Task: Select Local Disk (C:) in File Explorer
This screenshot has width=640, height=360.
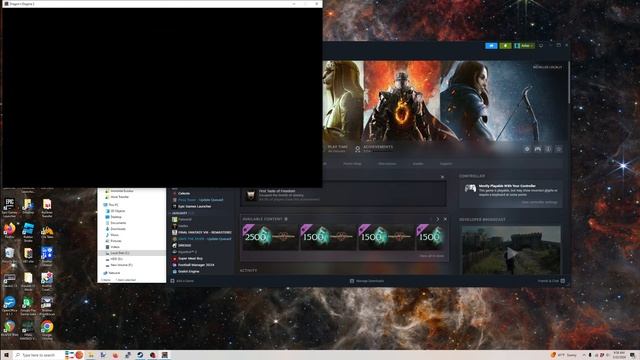Action: pos(131,253)
